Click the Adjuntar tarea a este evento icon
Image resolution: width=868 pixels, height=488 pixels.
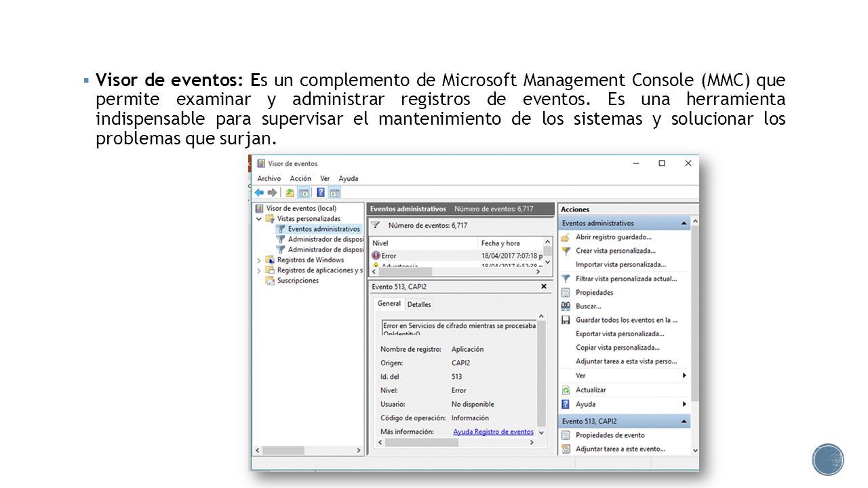tap(566, 449)
